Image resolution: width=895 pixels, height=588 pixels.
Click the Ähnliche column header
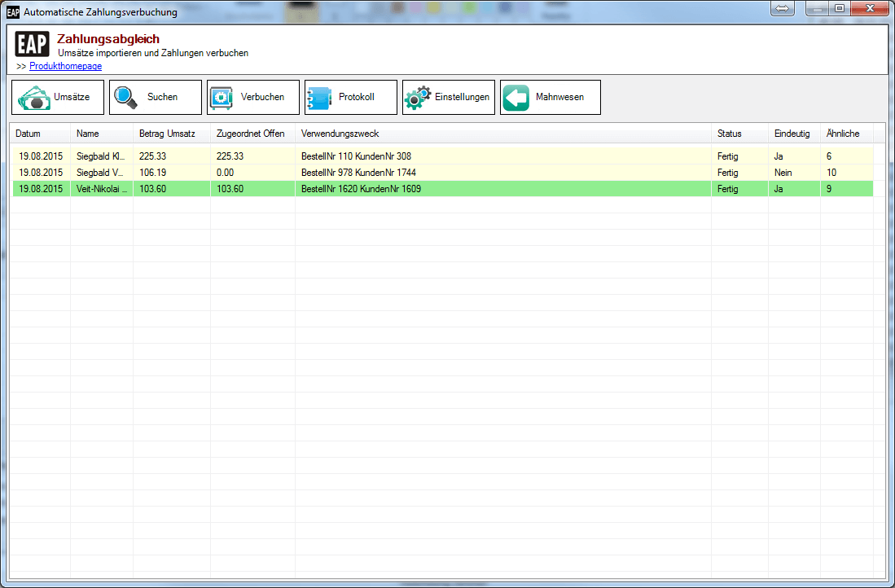tap(842, 134)
